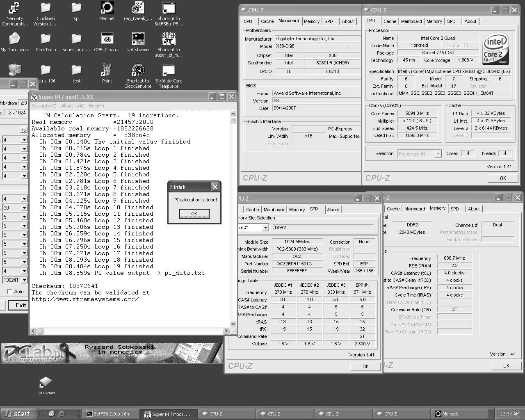The width and height of the screenshot is (525, 420).
Task: Click the PCLab.pl banner image
Action: tap(112, 353)
